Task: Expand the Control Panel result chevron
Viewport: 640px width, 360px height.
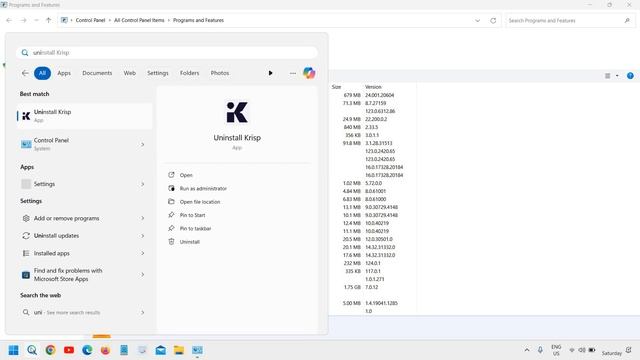Action: [142, 144]
